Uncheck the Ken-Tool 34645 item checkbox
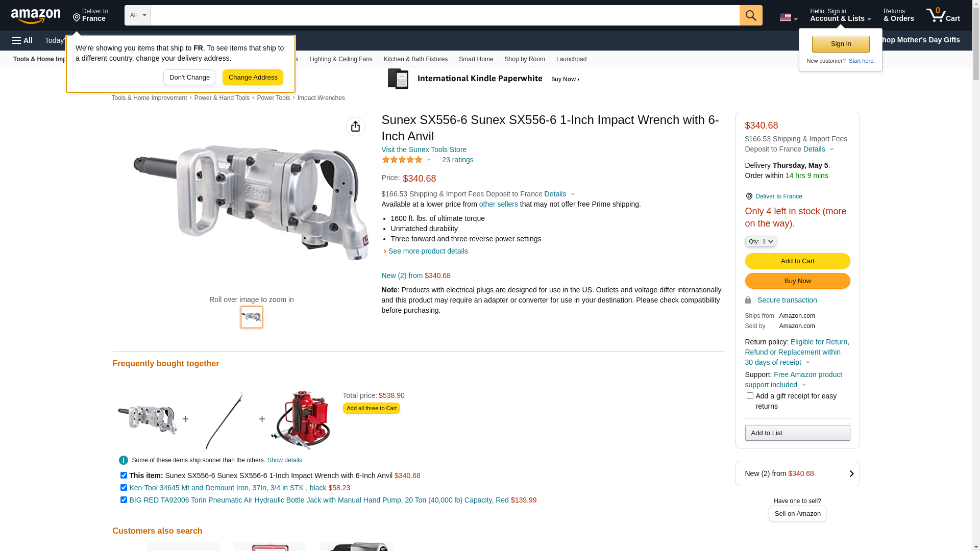 pyautogui.click(x=124, y=487)
